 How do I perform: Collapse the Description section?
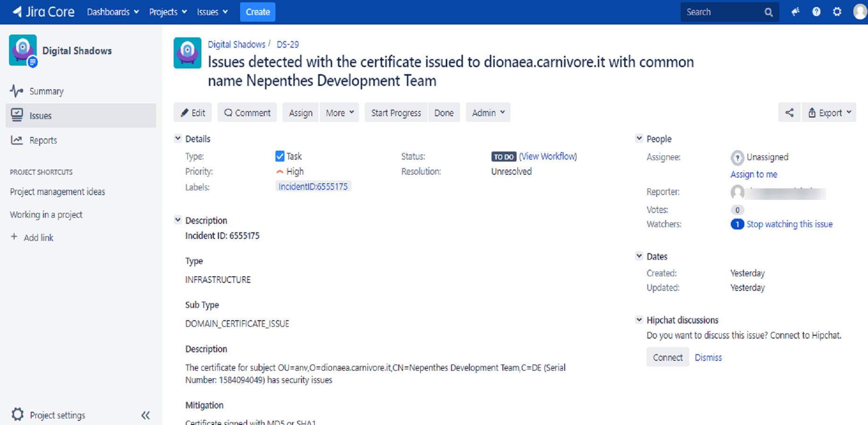[x=178, y=220]
